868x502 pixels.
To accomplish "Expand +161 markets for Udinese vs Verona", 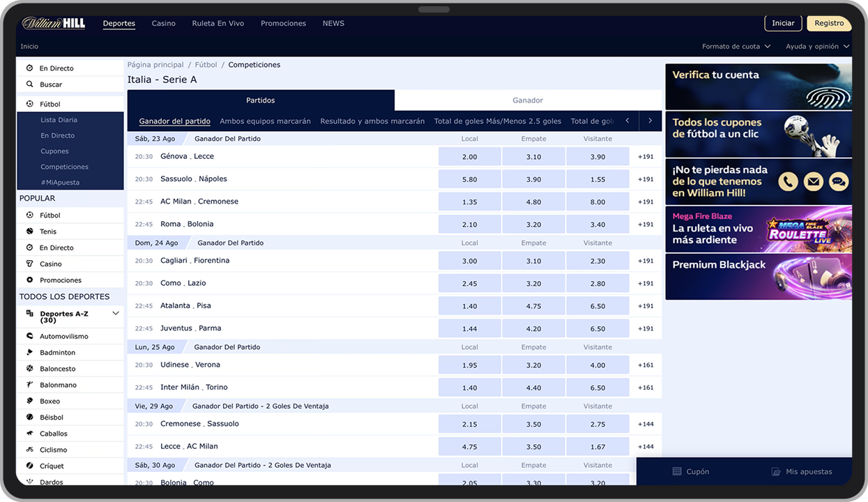I will [x=646, y=365].
